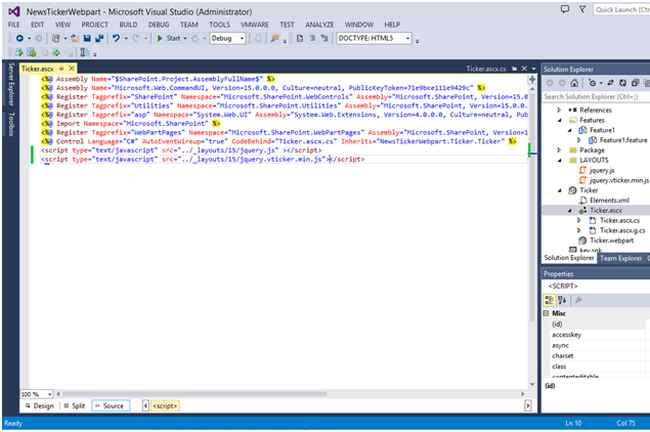This screenshot has width=650, height=432.
Task: Open the Start button dropdown arrow
Action: pyautogui.click(x=185, y=38)
